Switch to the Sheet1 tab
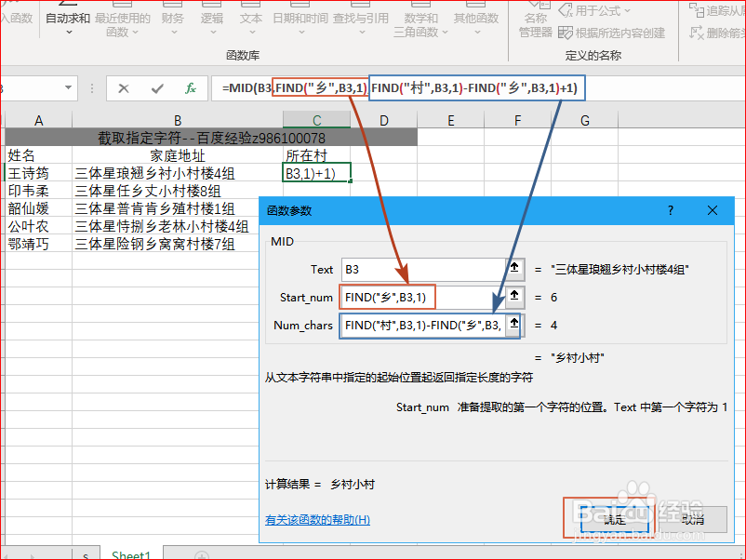Viewport: 746px width, 560px height. 130,553
